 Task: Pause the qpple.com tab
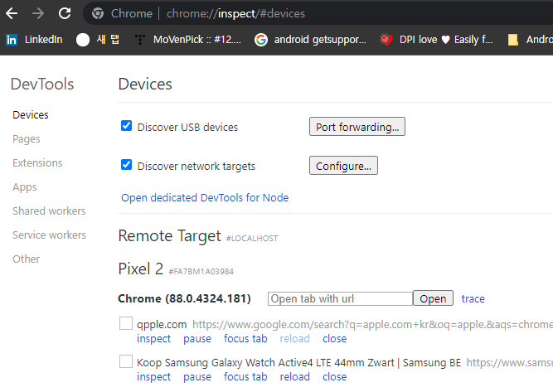(x=197, y=339)
